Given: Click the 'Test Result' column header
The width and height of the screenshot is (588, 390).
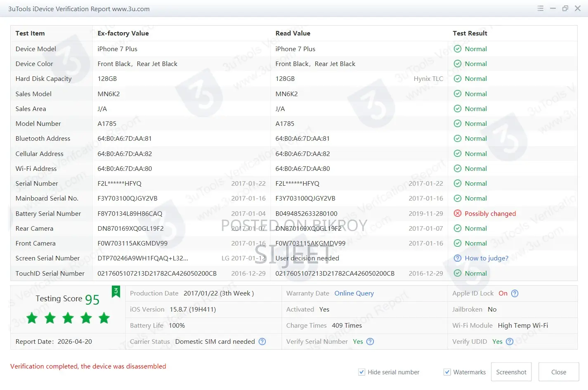Looking at the screenshot, I should tap(470, 33).
